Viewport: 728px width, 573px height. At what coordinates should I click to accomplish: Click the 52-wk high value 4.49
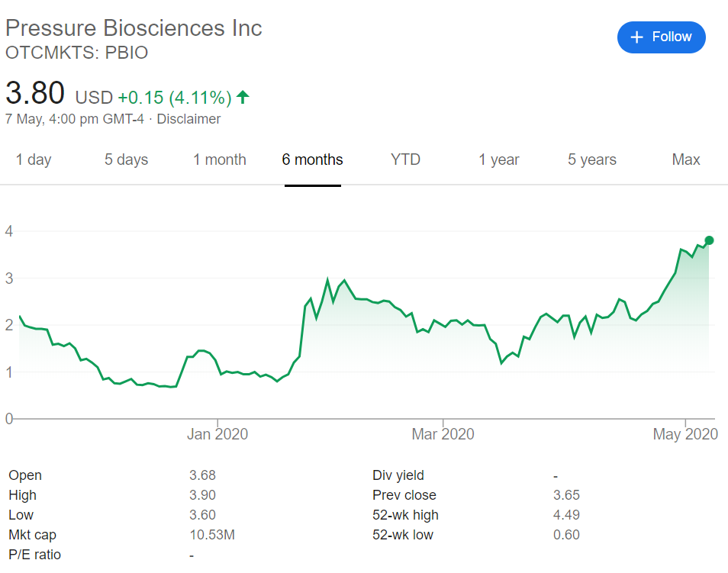point(566,515)
